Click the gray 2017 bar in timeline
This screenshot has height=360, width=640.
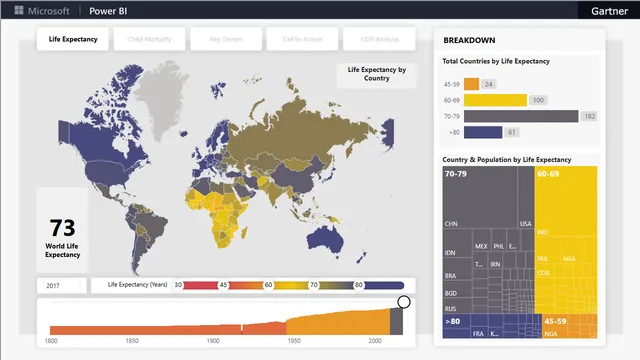click(x=396, y=321)
